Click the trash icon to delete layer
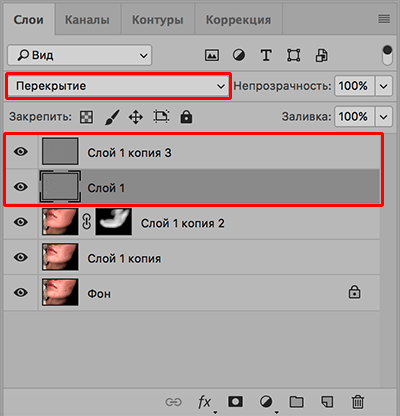Viewport: 400px width, 416px height. (358, 402)
